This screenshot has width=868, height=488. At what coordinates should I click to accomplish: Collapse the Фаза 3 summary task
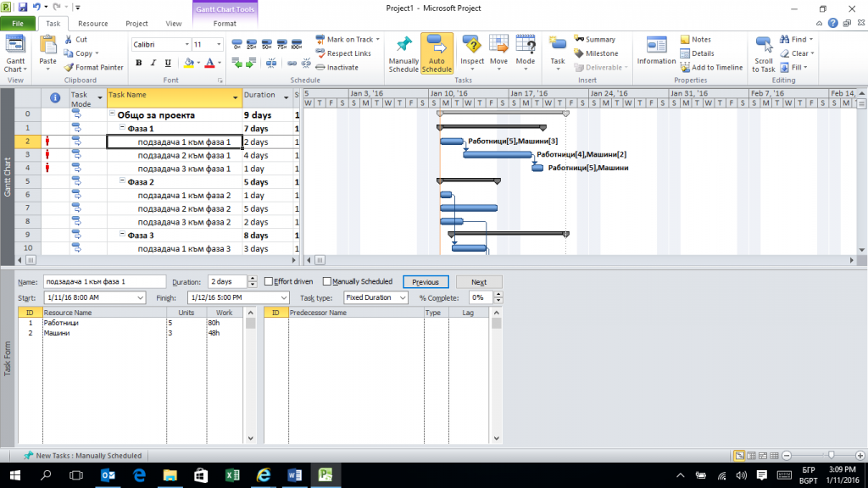coord(122,234)
